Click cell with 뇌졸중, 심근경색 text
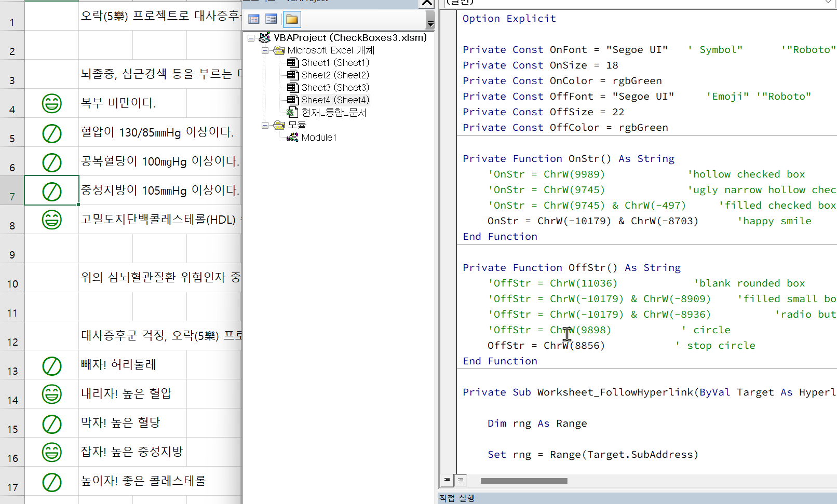This screenshot has width=837, height=504. [160, 74]
